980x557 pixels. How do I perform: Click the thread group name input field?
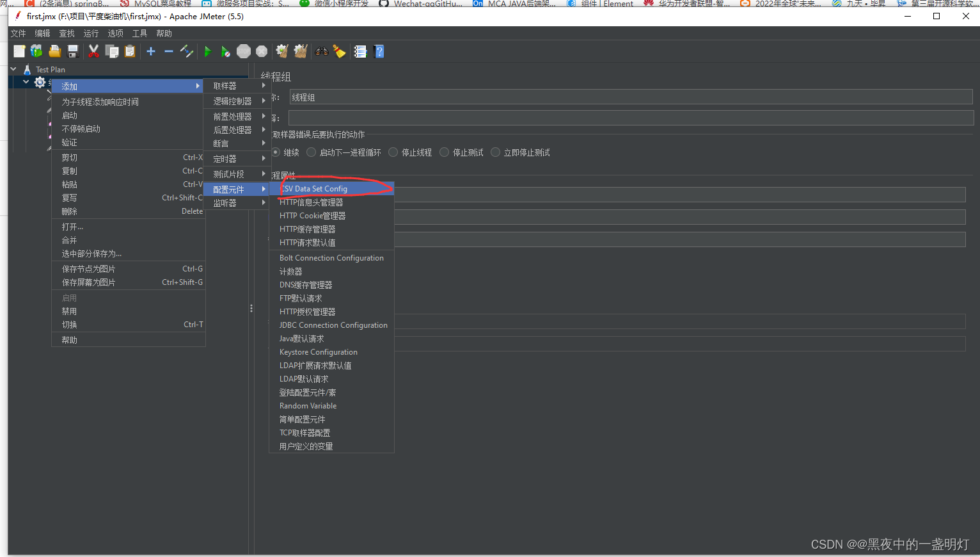coord(631,97)
